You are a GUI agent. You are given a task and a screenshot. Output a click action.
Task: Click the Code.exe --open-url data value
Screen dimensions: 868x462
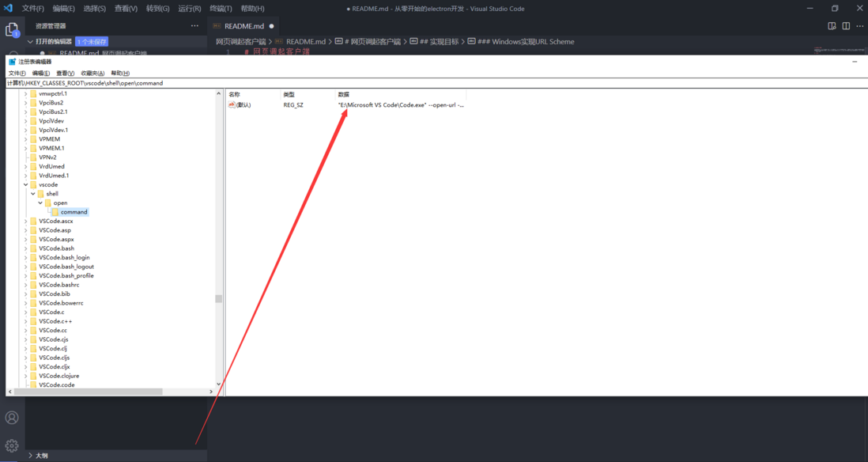401,104
